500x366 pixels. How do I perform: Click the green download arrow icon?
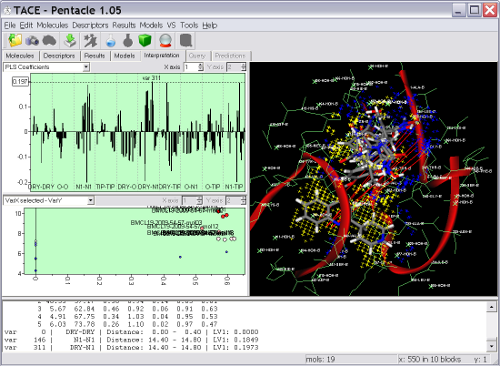70,41
